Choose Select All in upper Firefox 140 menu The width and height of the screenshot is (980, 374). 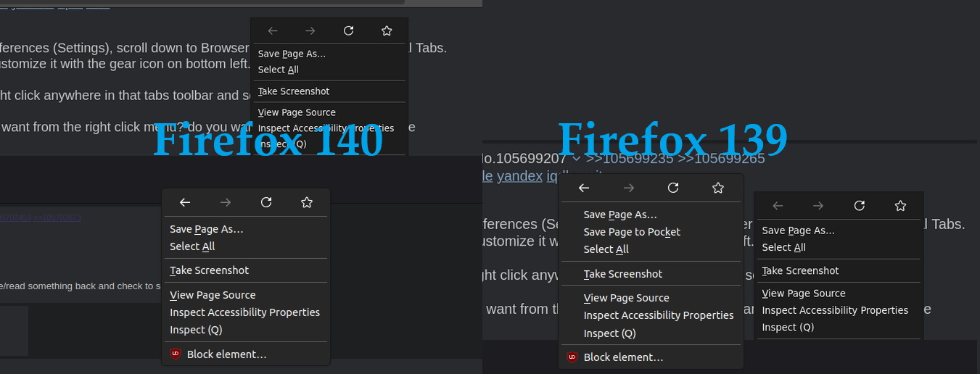tap(278, 70)
